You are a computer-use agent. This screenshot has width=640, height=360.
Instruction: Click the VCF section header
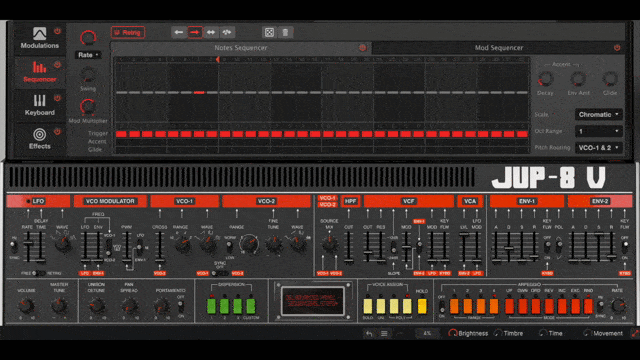pos(409,201)
